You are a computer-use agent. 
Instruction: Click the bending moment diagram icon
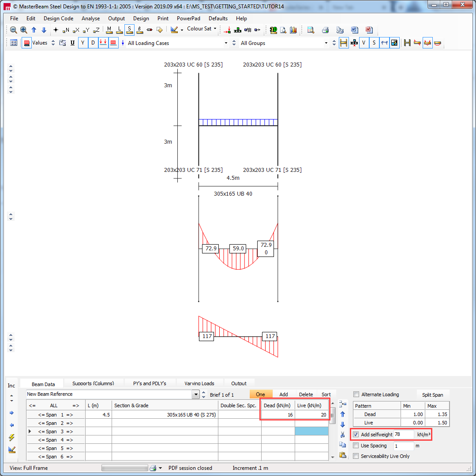427,43
